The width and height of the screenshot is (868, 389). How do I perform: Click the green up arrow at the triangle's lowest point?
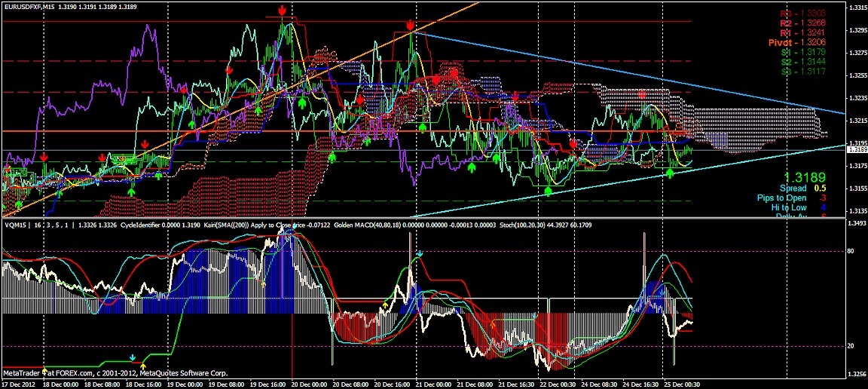pyautogui.click(x=548, y=191)
